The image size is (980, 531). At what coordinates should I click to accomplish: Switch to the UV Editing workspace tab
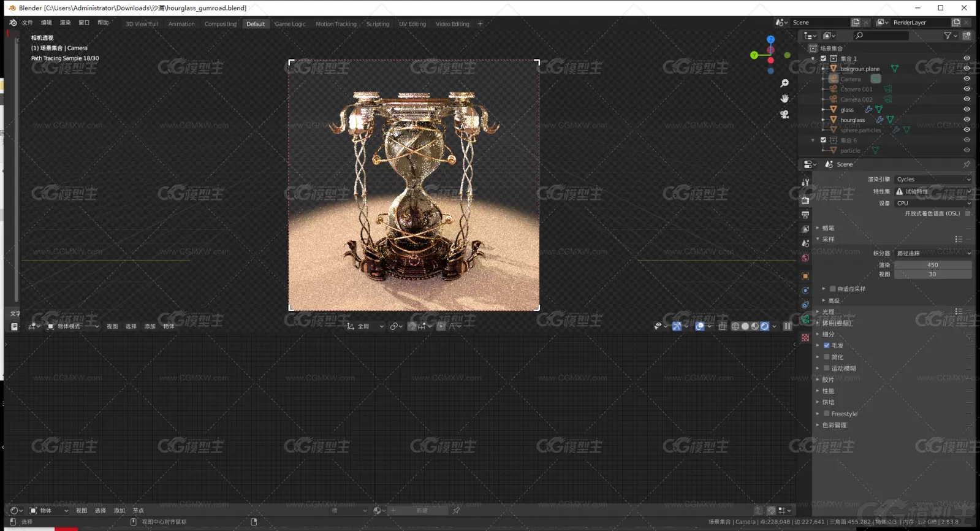[x=412, y=24]
